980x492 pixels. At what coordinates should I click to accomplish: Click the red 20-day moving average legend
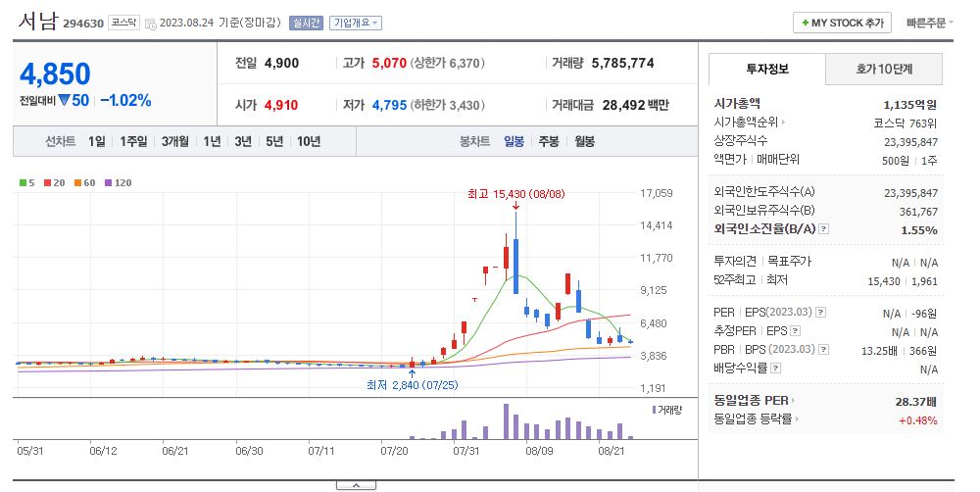coord(54,182)
